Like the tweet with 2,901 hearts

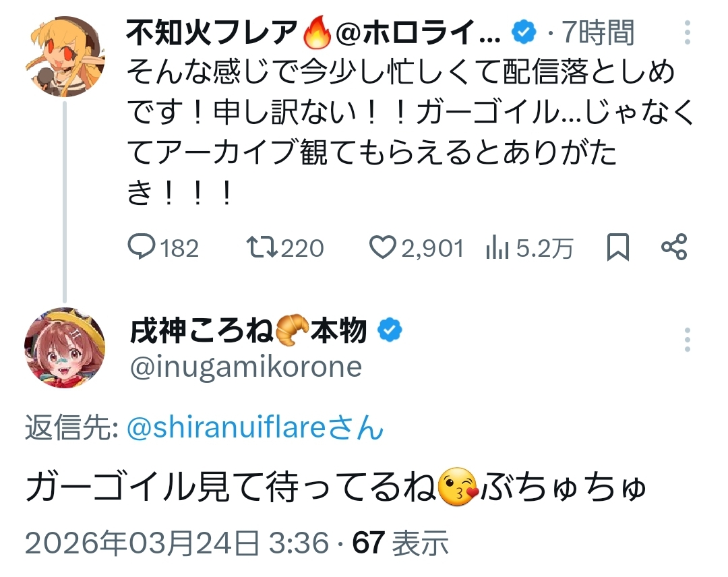pos(382,248)
